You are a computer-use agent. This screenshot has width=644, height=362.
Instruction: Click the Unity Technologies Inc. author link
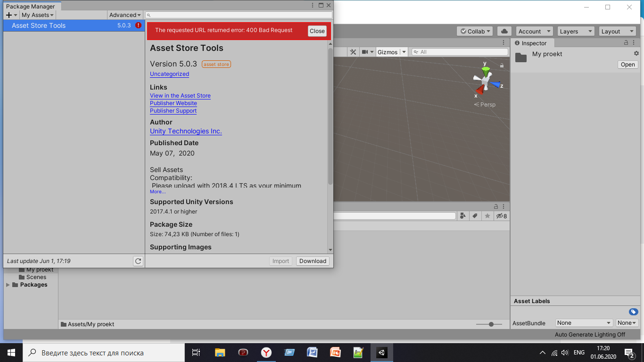pyautogui.click(x=186, y=132)
